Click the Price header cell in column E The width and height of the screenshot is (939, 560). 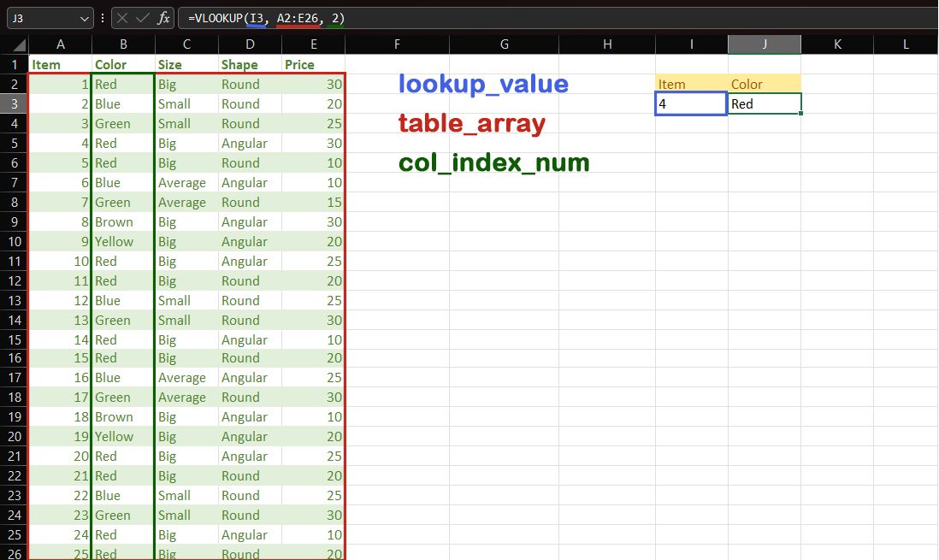point(313,64)
